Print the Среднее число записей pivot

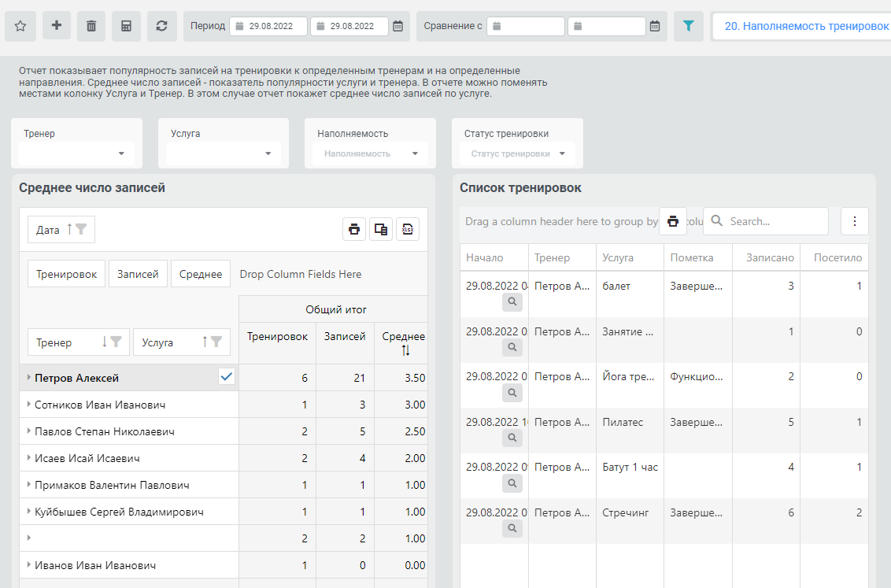pos(354,230)
